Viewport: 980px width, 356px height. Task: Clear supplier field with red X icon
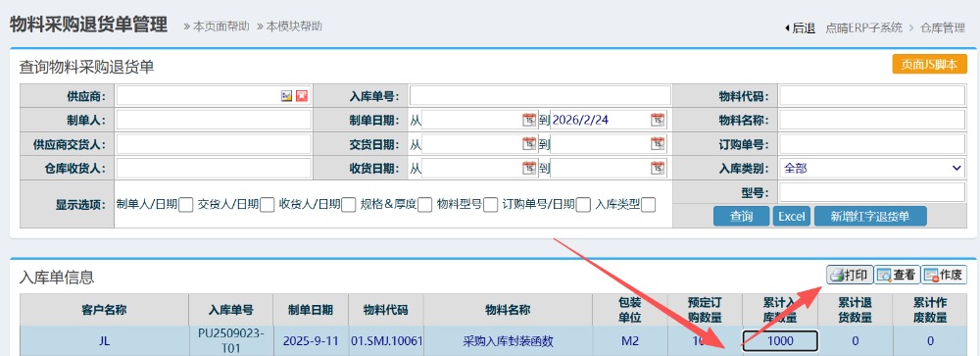coord(302,96)
